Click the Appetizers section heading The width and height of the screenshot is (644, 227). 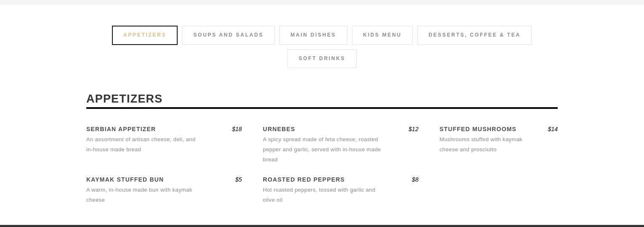124,99
